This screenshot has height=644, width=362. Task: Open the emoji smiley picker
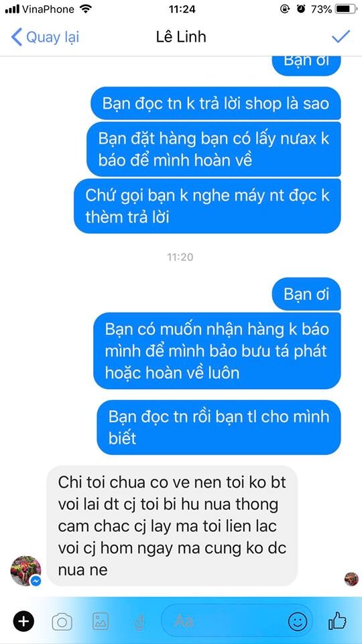point(298,621)
